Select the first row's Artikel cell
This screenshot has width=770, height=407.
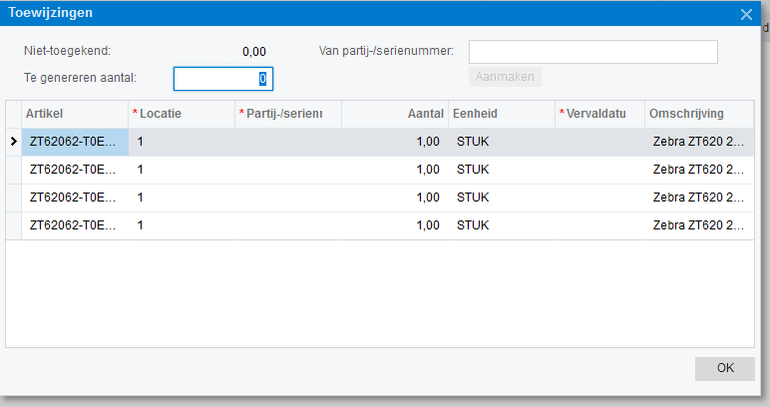click(x=75, y=142)
